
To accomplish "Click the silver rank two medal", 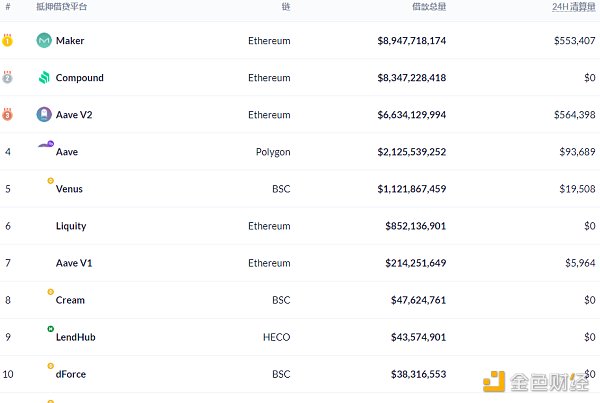I will click(x=8, y=77).
